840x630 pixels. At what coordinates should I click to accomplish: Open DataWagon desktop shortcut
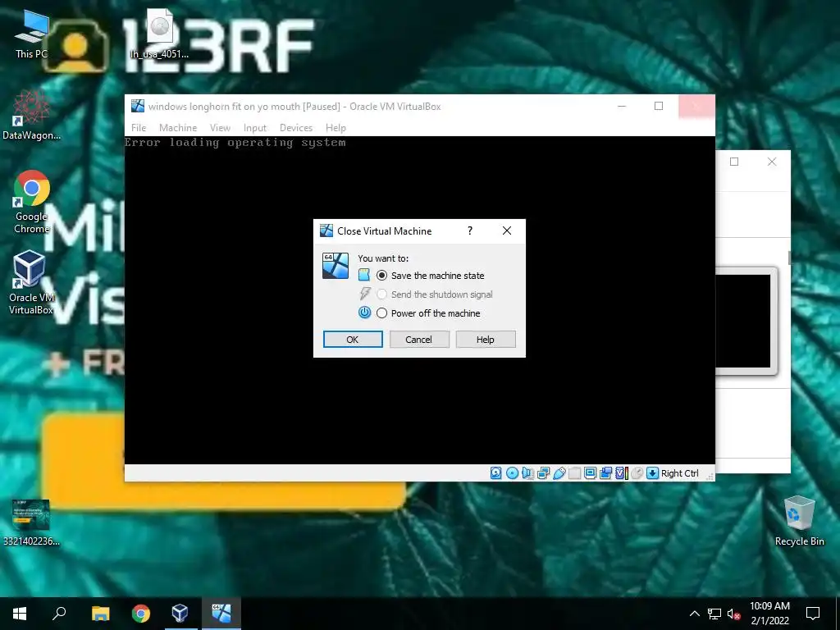pyautogui.click(x=31, y=115)
